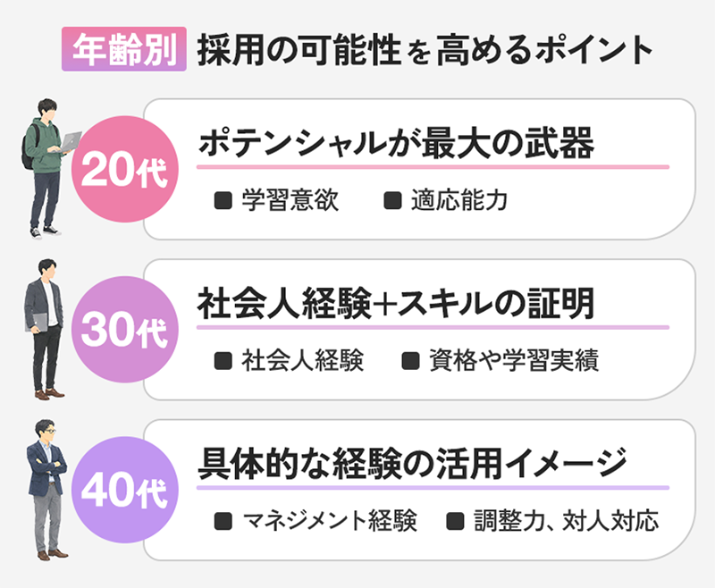This screenshot has width=715, height=588.
Task: Click the heading 社会人経験+スキルの証明
Action: [396, 304]
